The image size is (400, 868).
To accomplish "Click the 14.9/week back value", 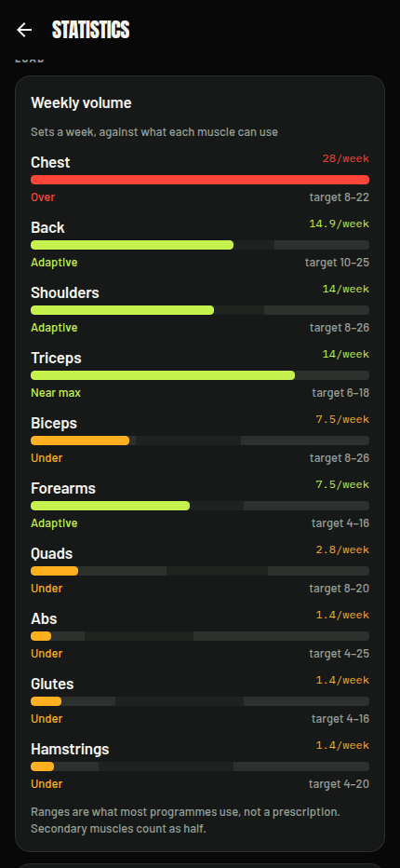I will pos(340,224).
